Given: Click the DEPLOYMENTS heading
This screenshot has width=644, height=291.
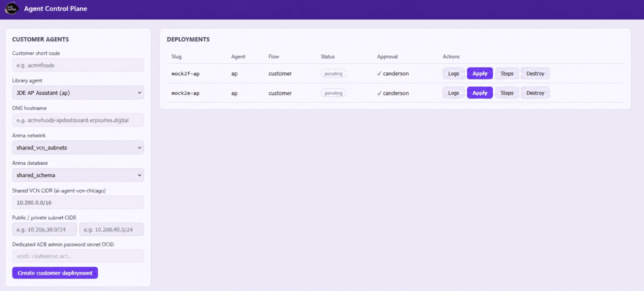Looking at the screenshot, I should coord(188,39).
